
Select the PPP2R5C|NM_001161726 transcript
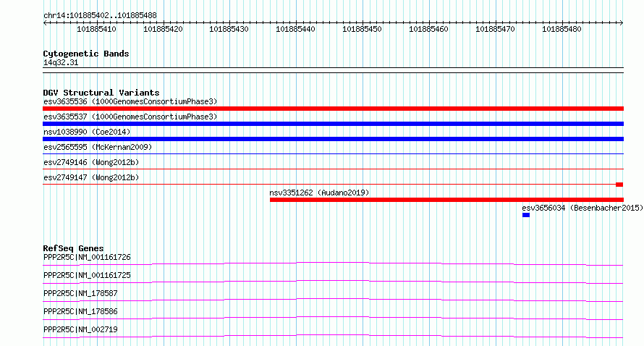click(x=87, y=257)
